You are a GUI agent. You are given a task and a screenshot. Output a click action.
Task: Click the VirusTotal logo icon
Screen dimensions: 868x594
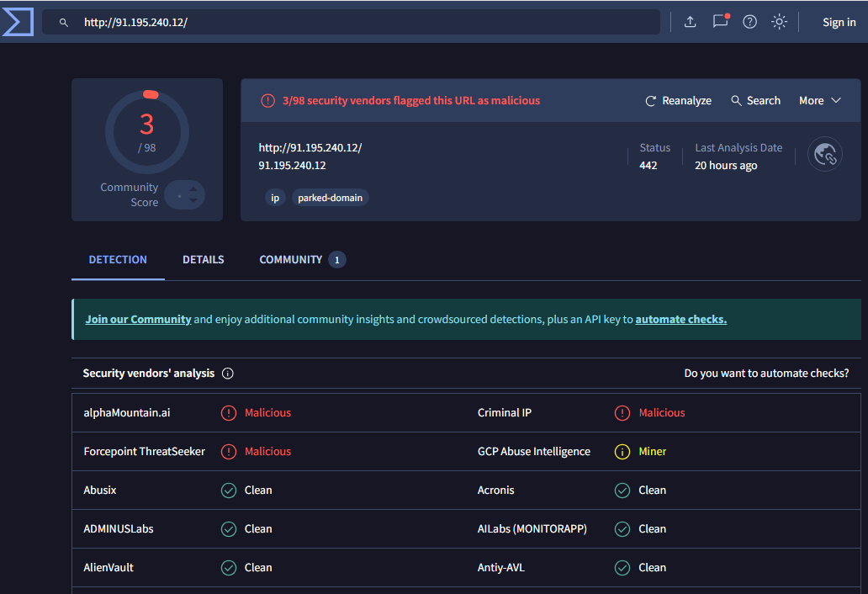[17, 22]
